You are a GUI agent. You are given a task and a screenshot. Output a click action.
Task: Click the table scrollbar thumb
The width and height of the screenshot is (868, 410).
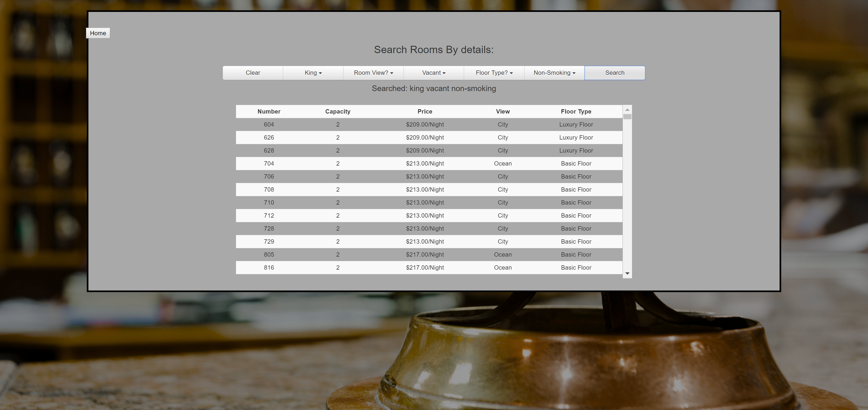click(x=627, y=117)
